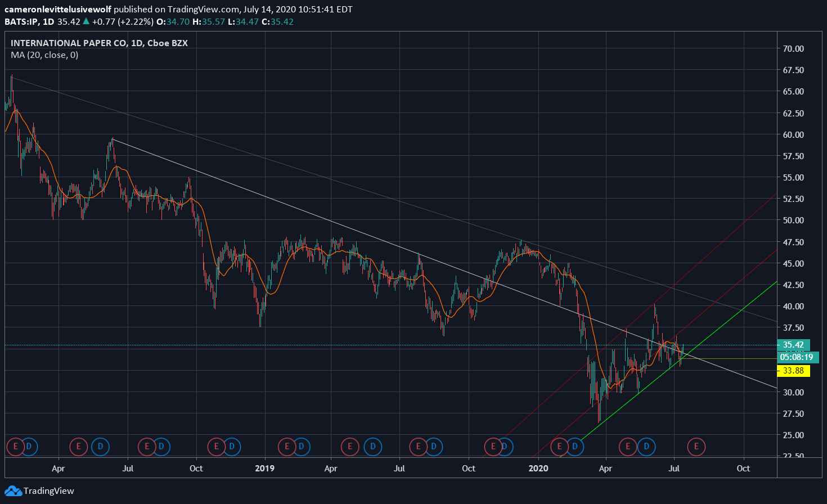827x504 pixels.
Task: Open the dividend D marker of February 2019
Action: [302, 447]
